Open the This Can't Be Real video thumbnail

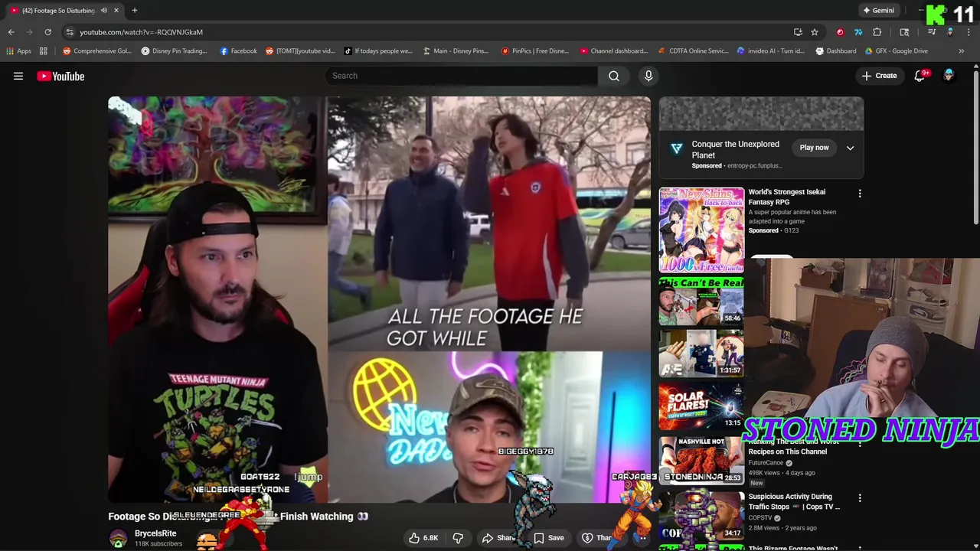[701, 301]
